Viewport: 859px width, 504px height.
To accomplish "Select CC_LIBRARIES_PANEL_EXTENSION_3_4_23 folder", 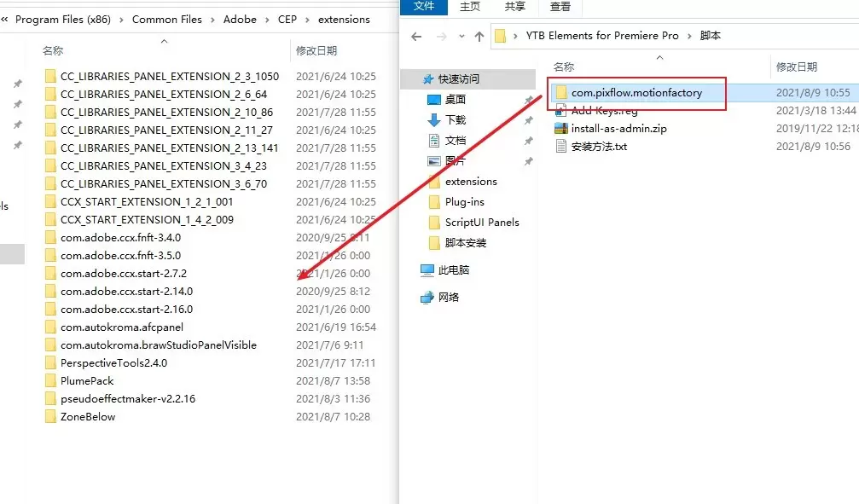I will [x=156, y=166].
